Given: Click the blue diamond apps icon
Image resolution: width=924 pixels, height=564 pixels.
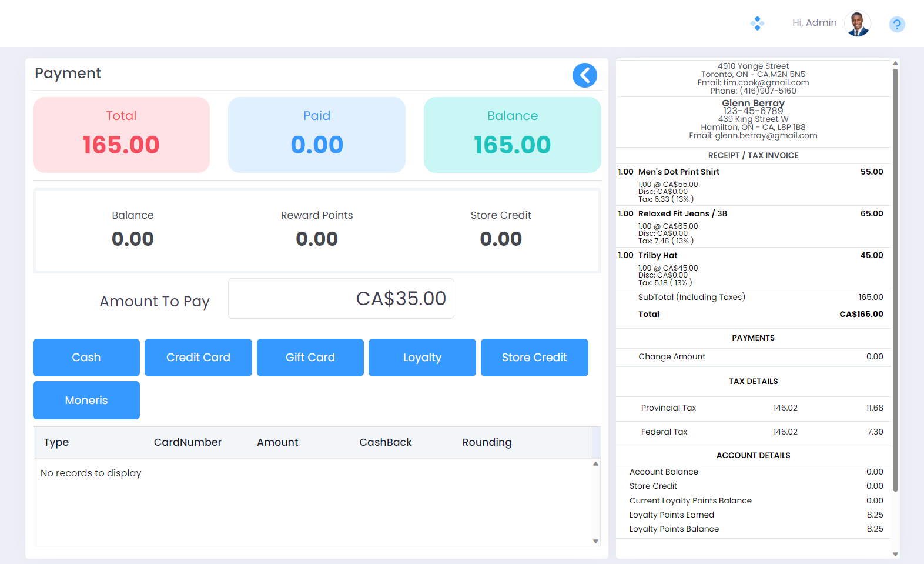Looking at the screenshot, I should coord(757,24).
